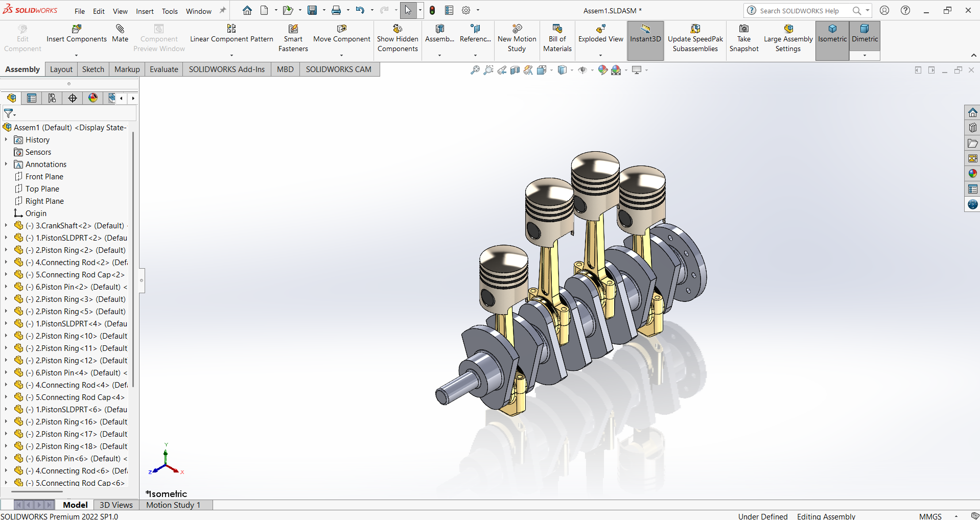Click the Reference Geometry button
This screenshot has height=520, width=980.
[475, 34]
